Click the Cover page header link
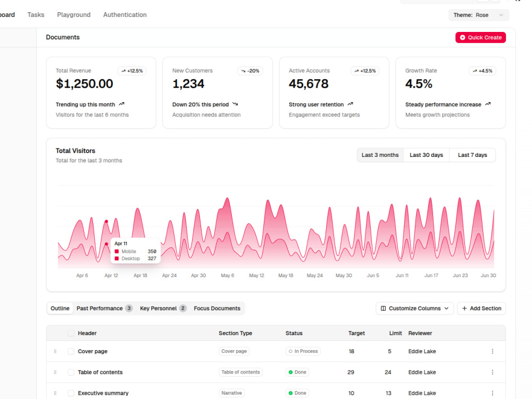Screen dimensions: 532x399 [93, 352]
